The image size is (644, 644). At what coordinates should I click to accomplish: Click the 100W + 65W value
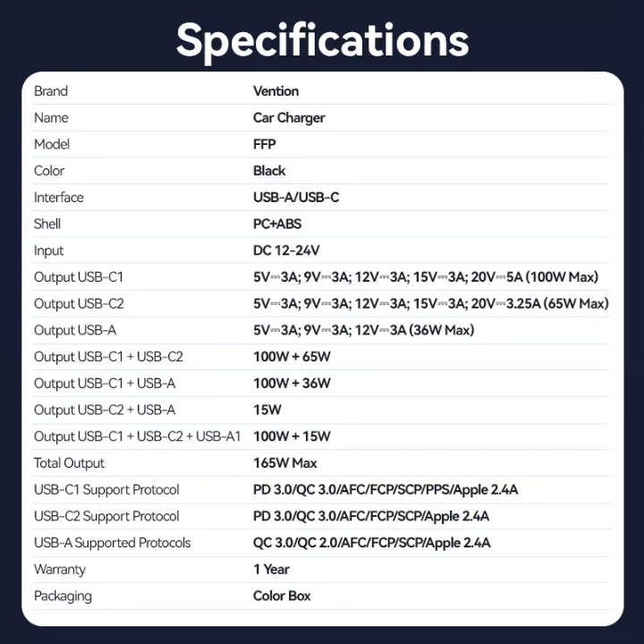pyautogui.click(x=292, y=357)
